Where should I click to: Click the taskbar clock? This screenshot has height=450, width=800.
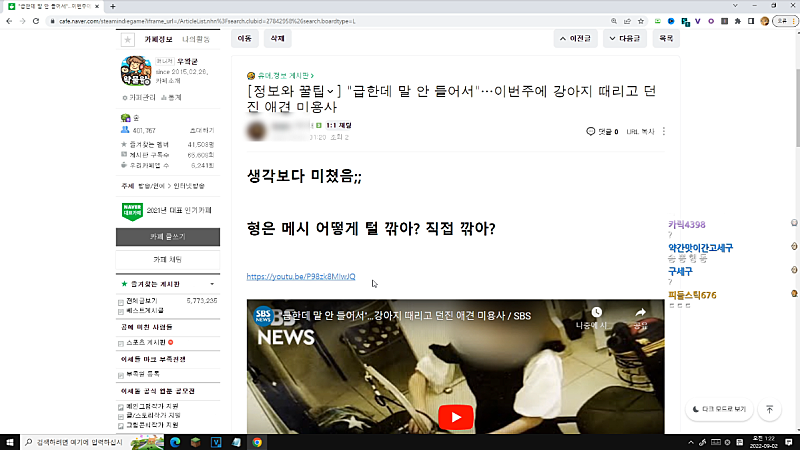tap(764, 442)
